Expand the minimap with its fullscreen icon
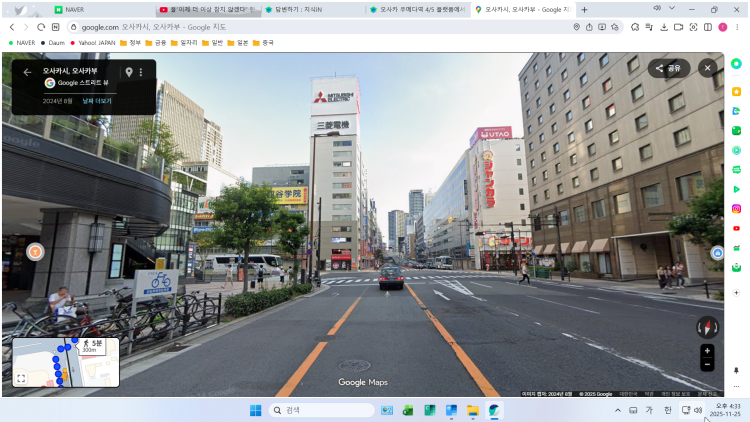Screen dimensions: 750x422 pyautogui.click(x=20, y=378)
